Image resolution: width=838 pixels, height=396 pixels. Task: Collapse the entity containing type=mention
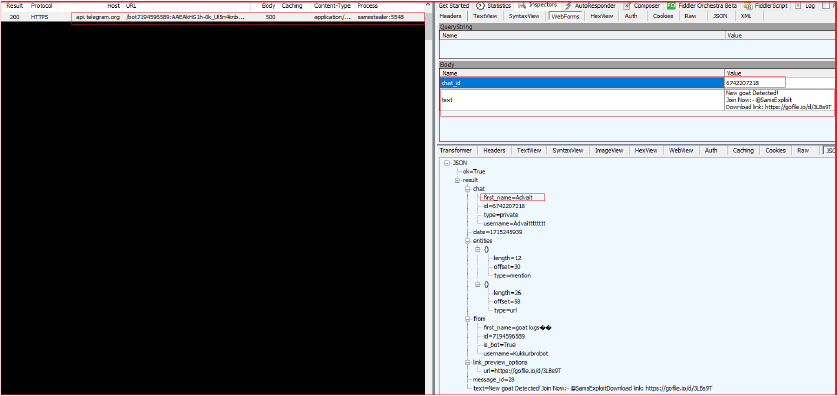(x=478, y=249)
